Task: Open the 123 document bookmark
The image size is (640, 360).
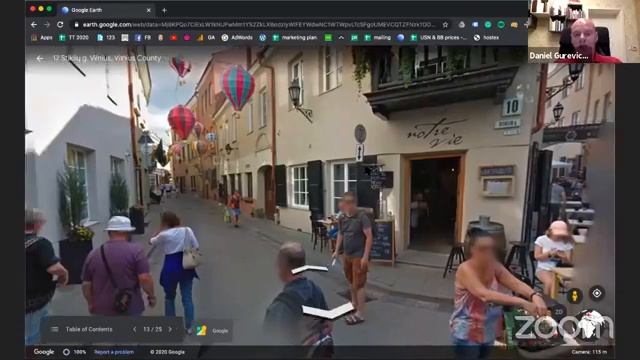Action: tap(106, 38)
